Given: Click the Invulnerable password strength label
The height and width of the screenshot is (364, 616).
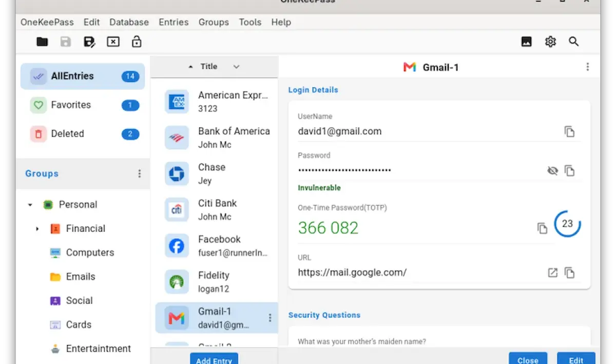Looking at the screenshot, I should point(319,188).
